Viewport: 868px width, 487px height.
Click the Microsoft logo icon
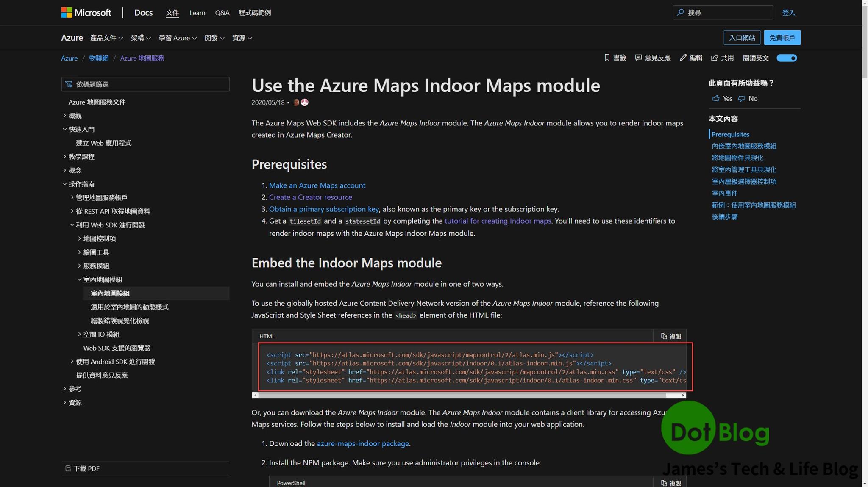click(67, 12)
